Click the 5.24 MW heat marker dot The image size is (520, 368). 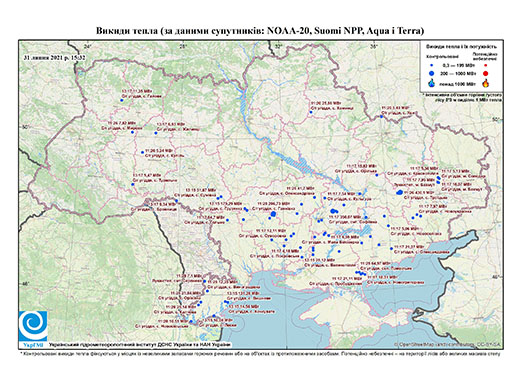142,152
